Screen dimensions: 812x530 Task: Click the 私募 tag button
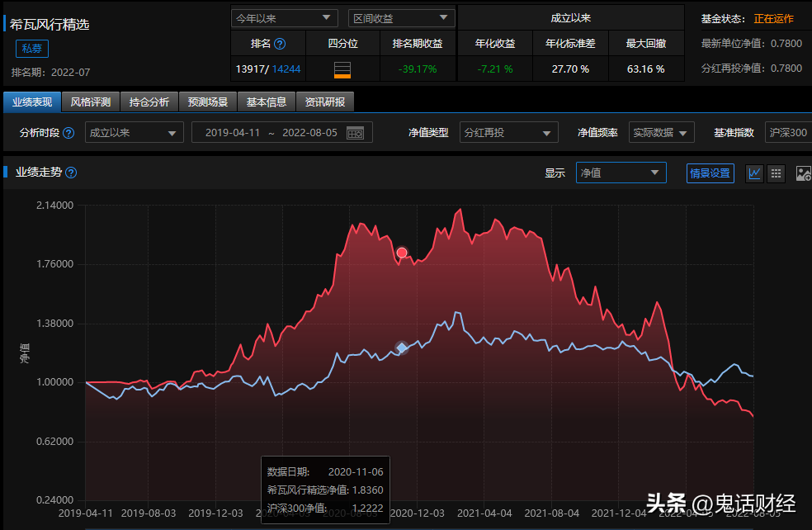coord(32,49)
